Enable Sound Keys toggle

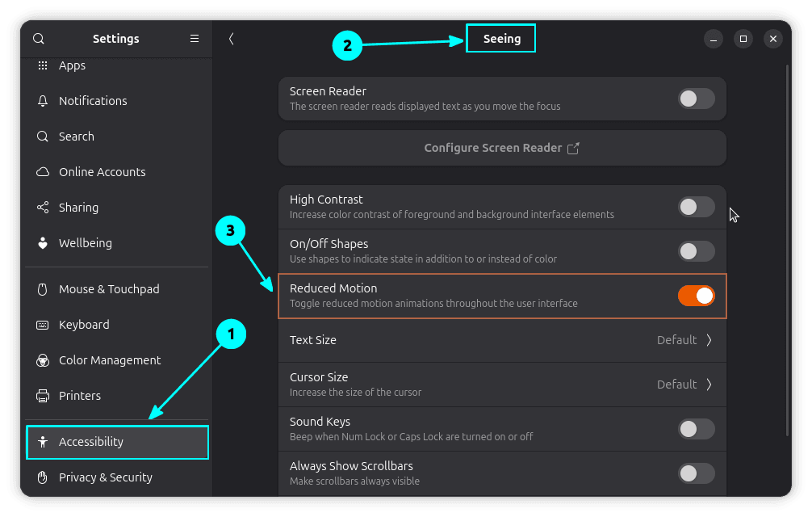pyautogui.click(x=696, y=429)
